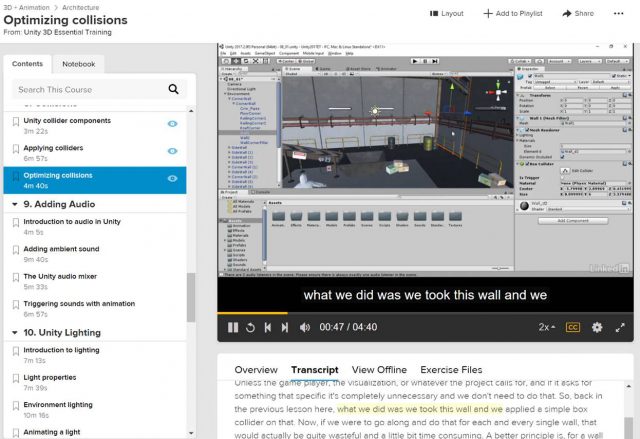
Task: Collapse the 9. Adding Audio section
Action: click(x=15, y=204)
